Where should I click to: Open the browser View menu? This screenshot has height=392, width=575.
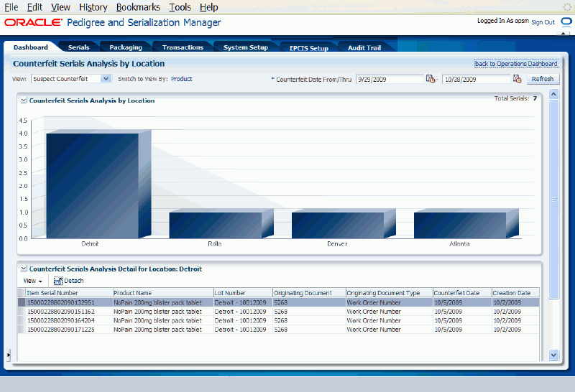point(60,7)
